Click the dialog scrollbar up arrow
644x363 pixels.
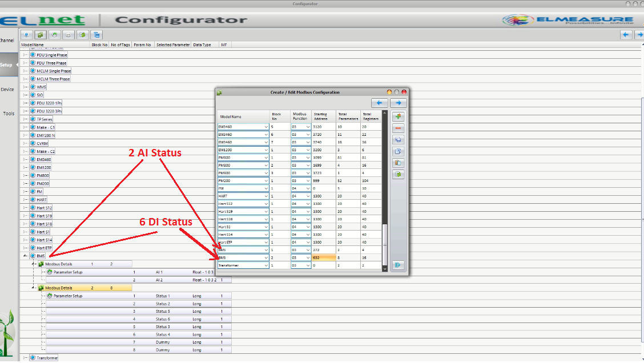(x=385, y=112)
